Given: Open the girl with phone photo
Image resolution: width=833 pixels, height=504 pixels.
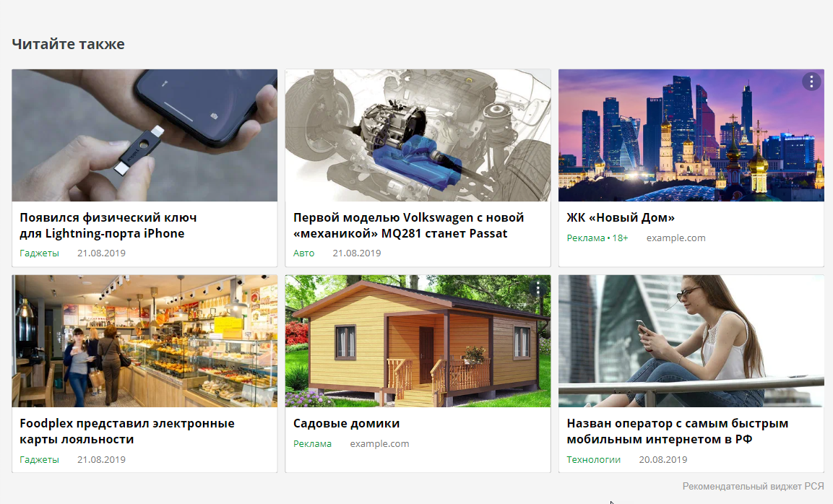Looking at the screenshot, I should [x=691, y=341].
